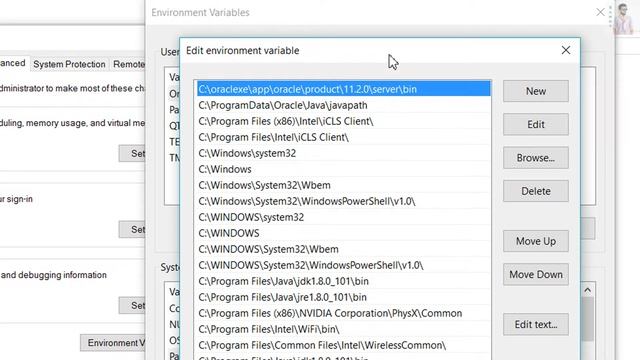Viewport: 640px width, 360px height.
Task: Open the System Protection tab
Action: 69,64
